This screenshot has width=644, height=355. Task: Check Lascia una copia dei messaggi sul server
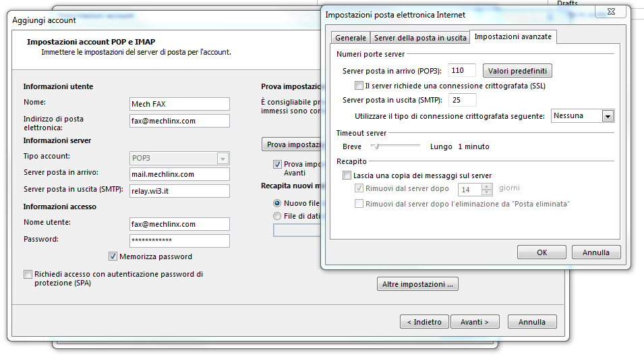[x=347, y=175]
